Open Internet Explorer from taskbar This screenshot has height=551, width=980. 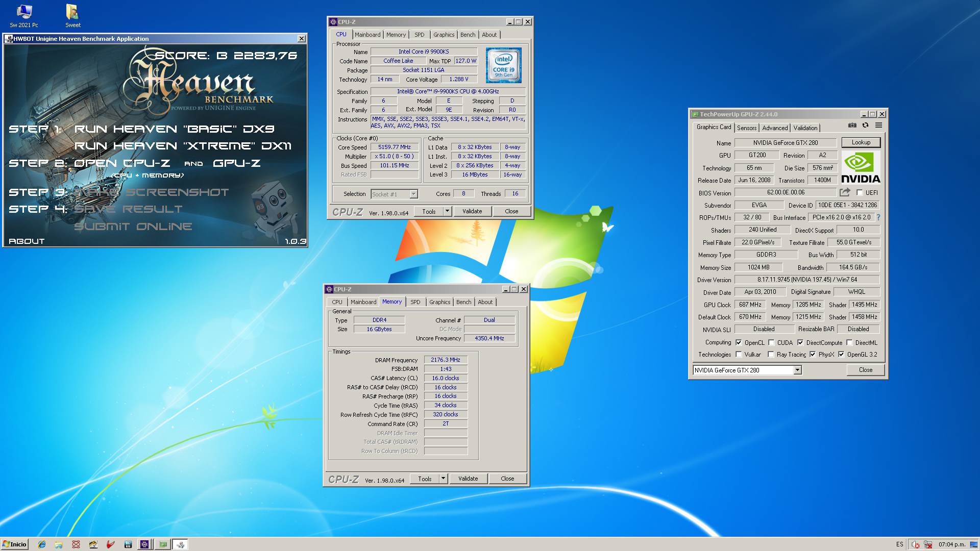pos(42,544)
